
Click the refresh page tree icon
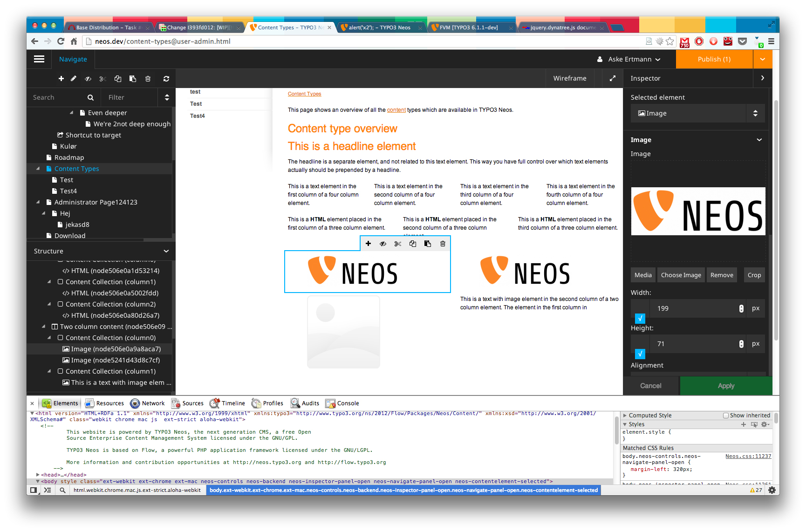(166, 79)
